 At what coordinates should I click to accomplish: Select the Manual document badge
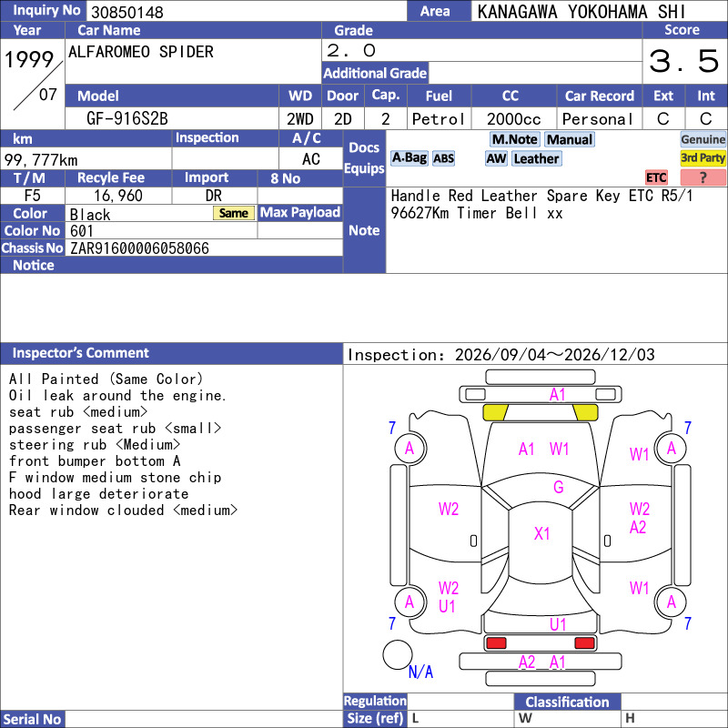[x=570, y=139]
